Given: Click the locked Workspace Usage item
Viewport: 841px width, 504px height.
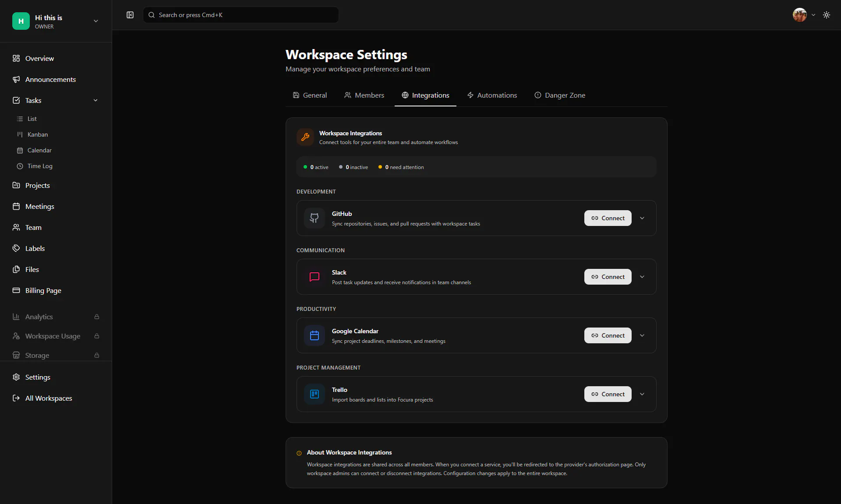Looking at the screenshot, I should (x=56, y=336).
